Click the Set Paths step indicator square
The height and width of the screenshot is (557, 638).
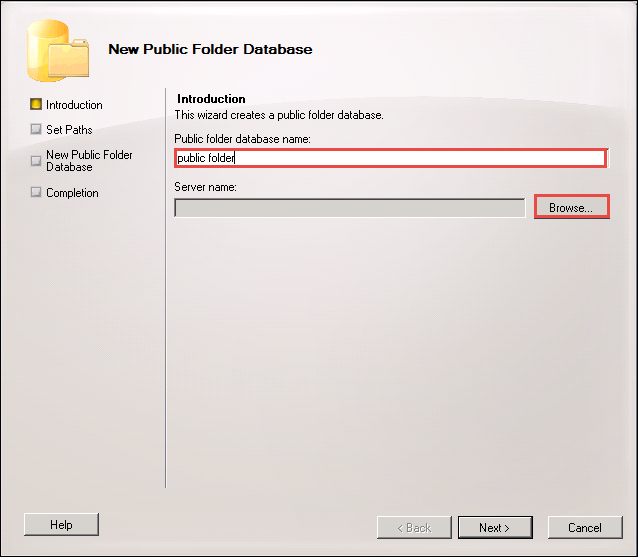pyautogui.click(x=36, y=129)
